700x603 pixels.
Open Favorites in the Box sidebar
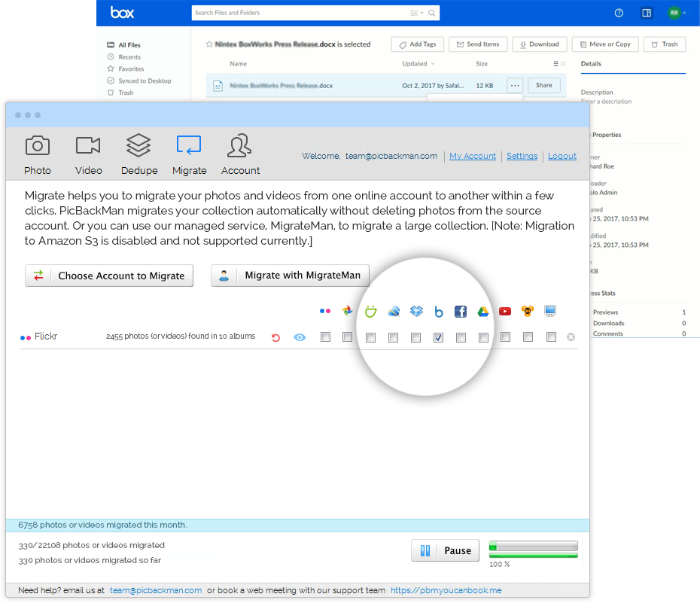[126, 69]
